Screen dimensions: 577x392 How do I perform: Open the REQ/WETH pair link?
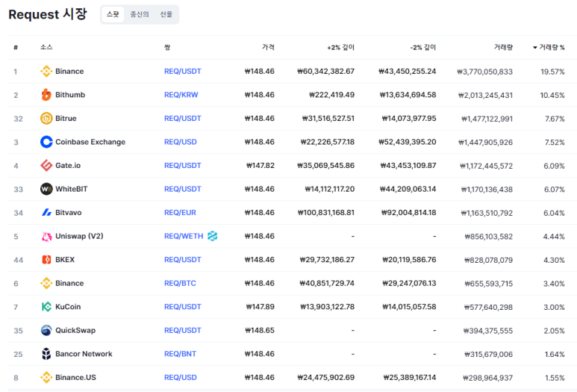184,236
